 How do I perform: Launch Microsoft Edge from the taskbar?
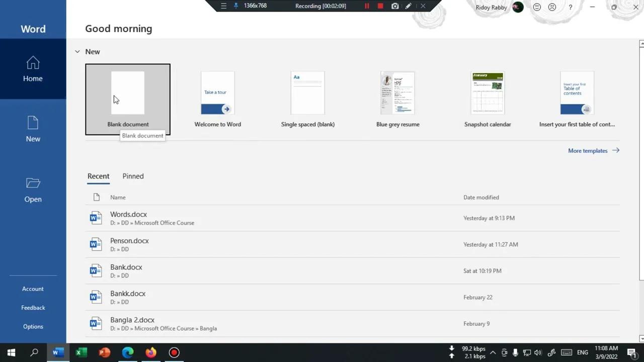[x=127, y=352]
